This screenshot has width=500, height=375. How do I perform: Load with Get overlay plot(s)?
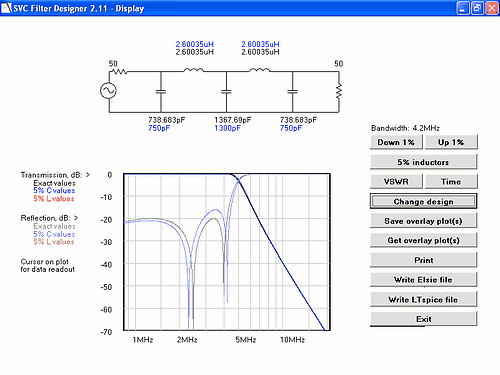[x=423, y=240]
